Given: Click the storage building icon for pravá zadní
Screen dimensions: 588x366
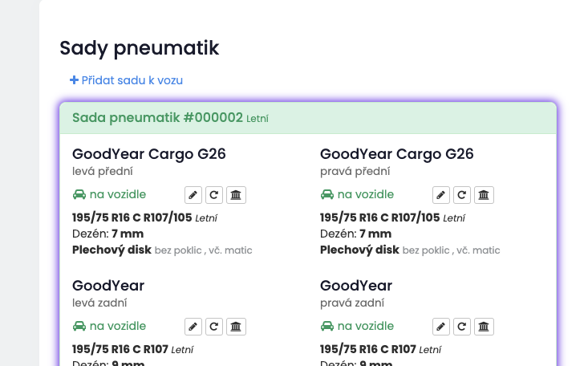Looking at the screenshot, I should coord(484,327).
